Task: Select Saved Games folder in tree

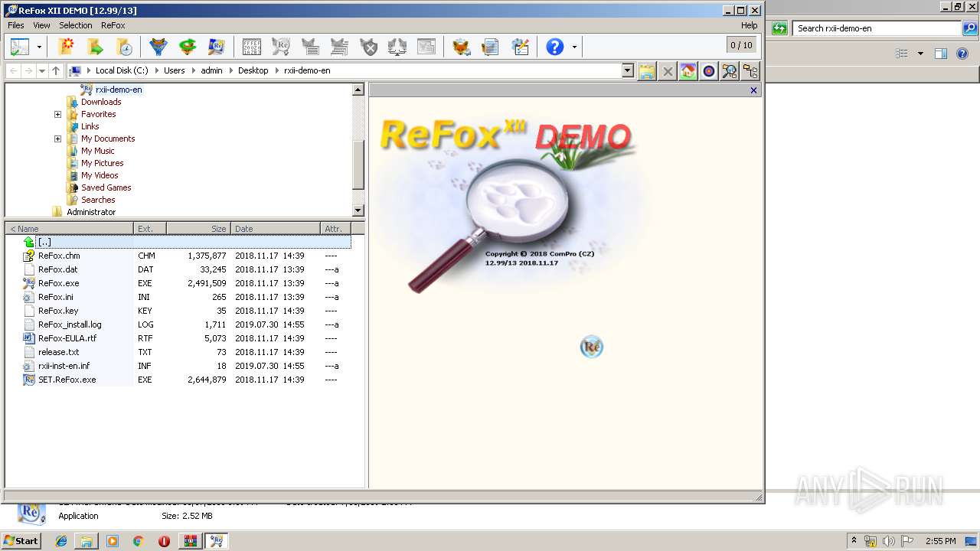Action: point(106,187)
